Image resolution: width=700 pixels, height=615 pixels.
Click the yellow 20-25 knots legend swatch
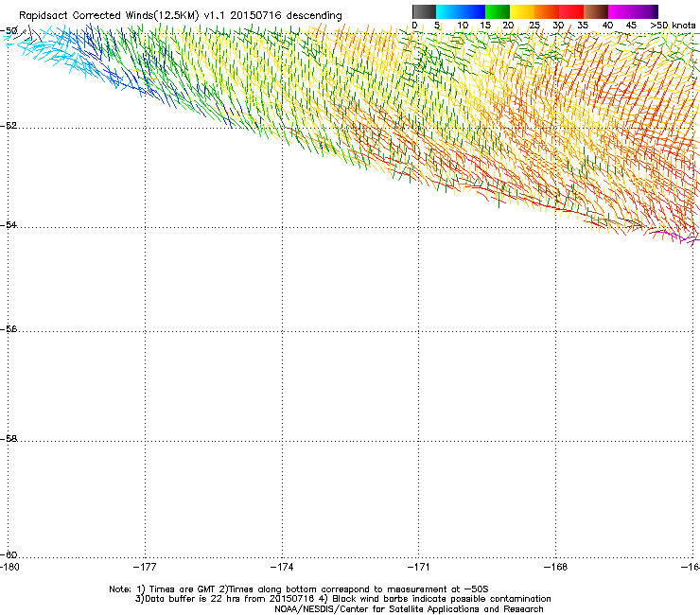click(x=522, y=11)
